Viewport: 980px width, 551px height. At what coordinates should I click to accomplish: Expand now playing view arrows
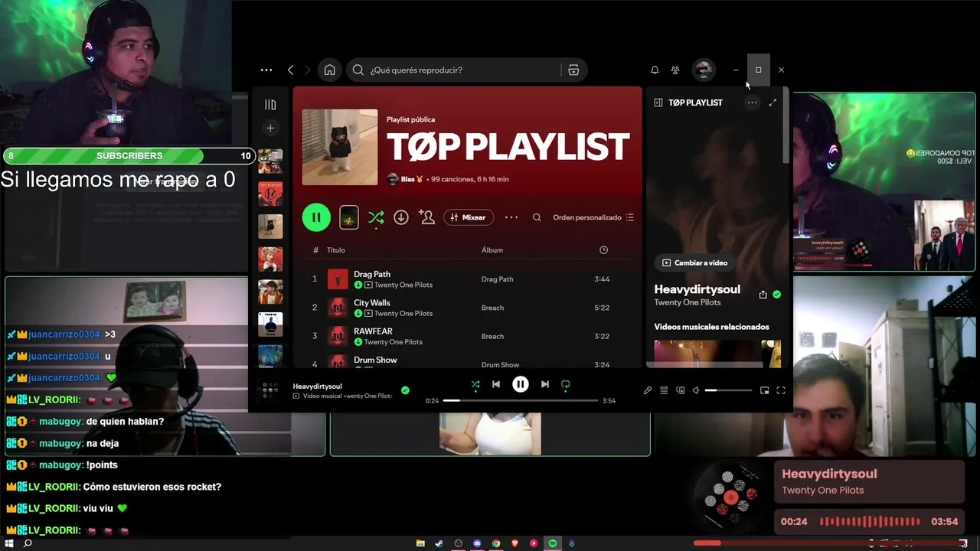pyautogui.click(x=773, y=103)
